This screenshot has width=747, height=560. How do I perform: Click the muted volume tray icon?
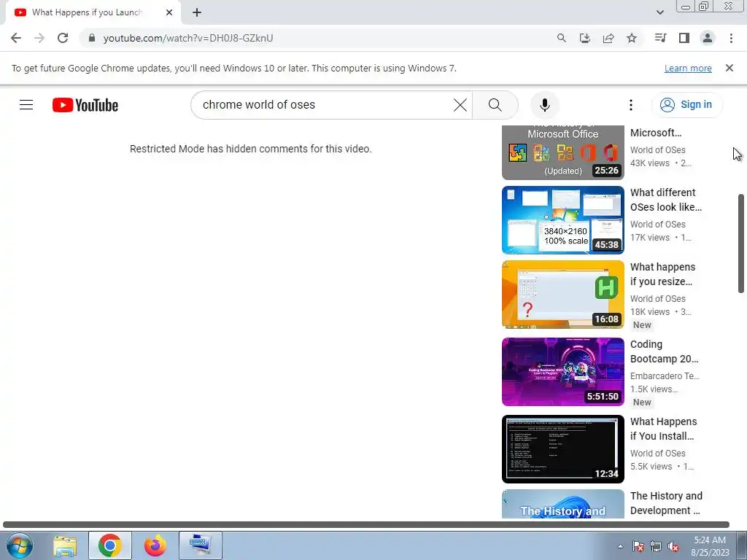673,546
